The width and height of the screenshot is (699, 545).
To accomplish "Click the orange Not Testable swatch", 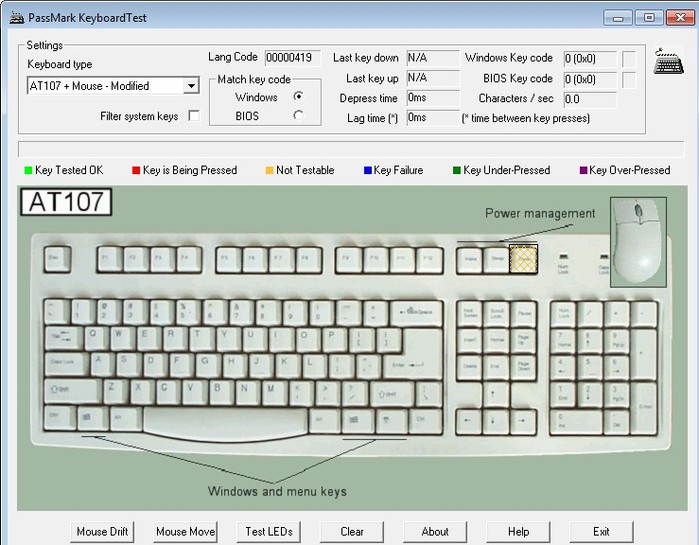I will click(x=269, y=170).
